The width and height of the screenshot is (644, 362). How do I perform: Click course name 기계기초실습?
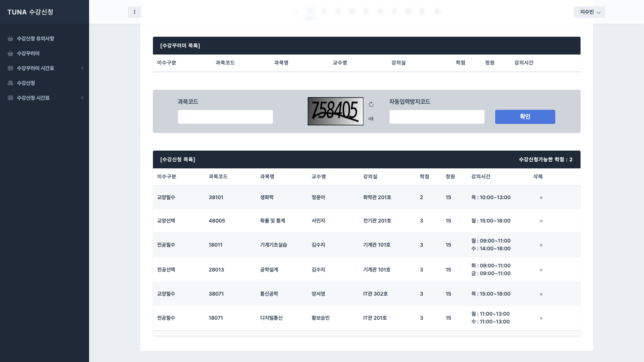274,245
